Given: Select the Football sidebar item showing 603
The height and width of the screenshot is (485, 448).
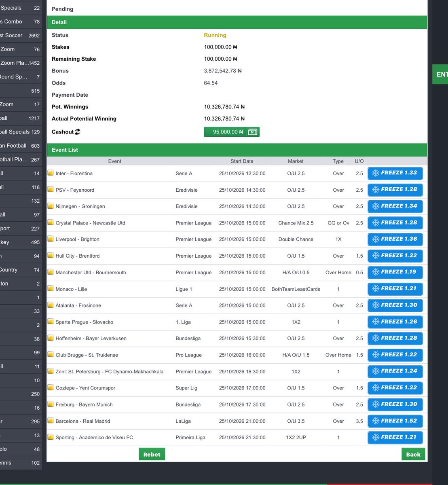Looking at the screenshot, I should (x=21, y=146).
